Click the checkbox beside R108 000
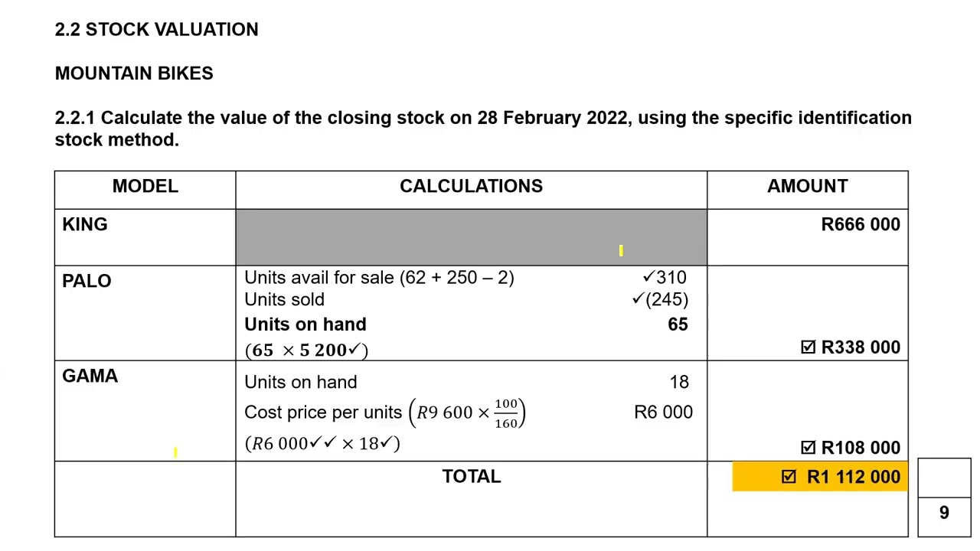This screenshot has width=980, height=551. tap(808, 448)
